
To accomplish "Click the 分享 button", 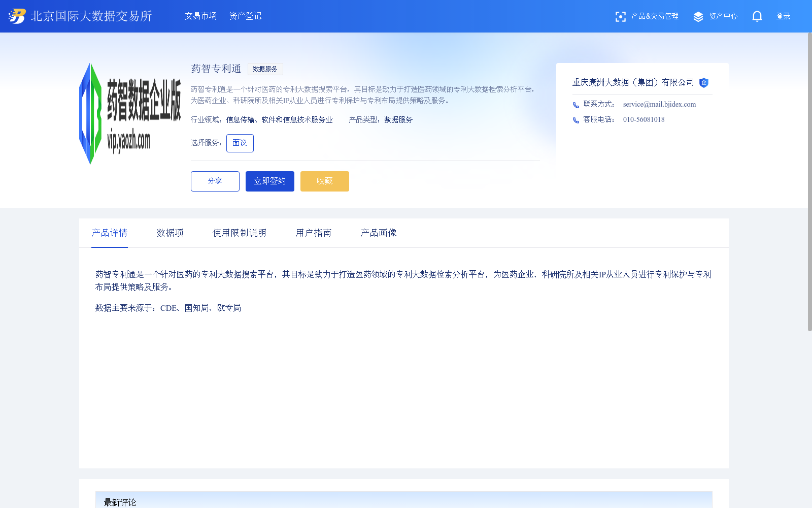I will click(x=215, y=181).
